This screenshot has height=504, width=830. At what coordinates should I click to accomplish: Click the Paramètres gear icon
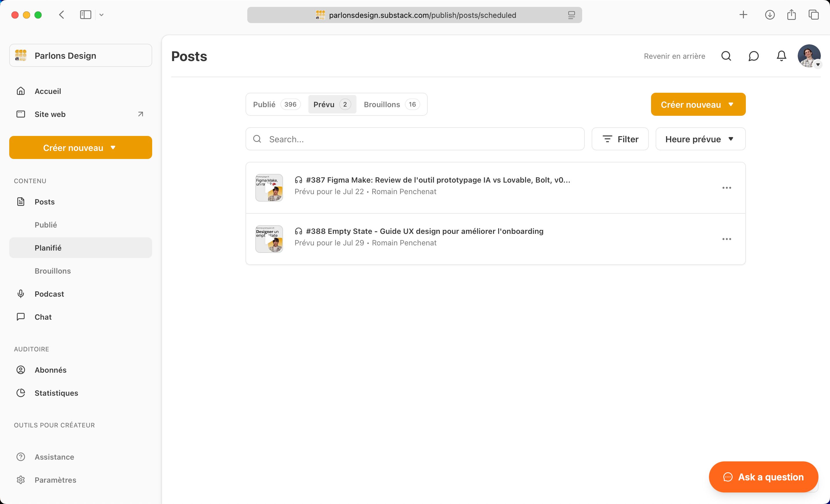(21, 480)
